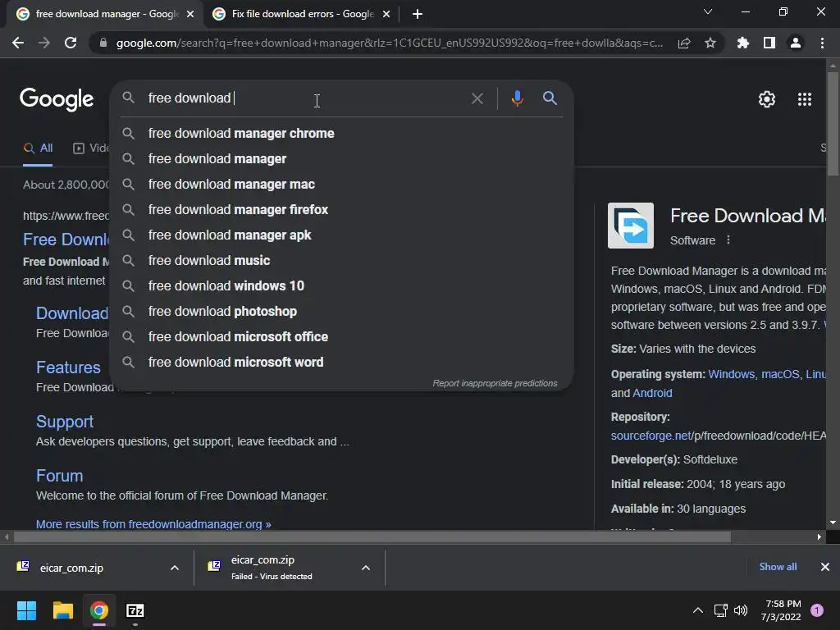Start voice search with microphone
The image size is (840, 630).
[x=517, y=98]
